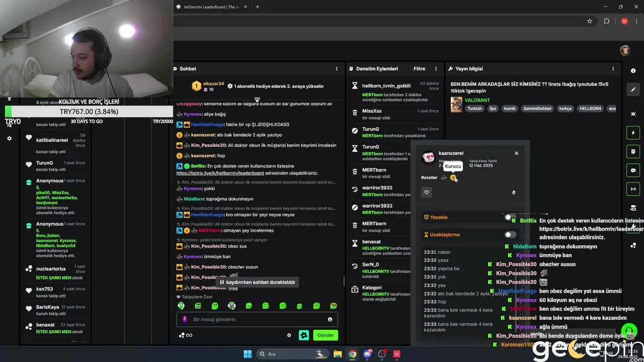The height and width of the screenshot is (362, 644).
Task: Select the heart-eyes emote in emote row
Action: point(333,306)
